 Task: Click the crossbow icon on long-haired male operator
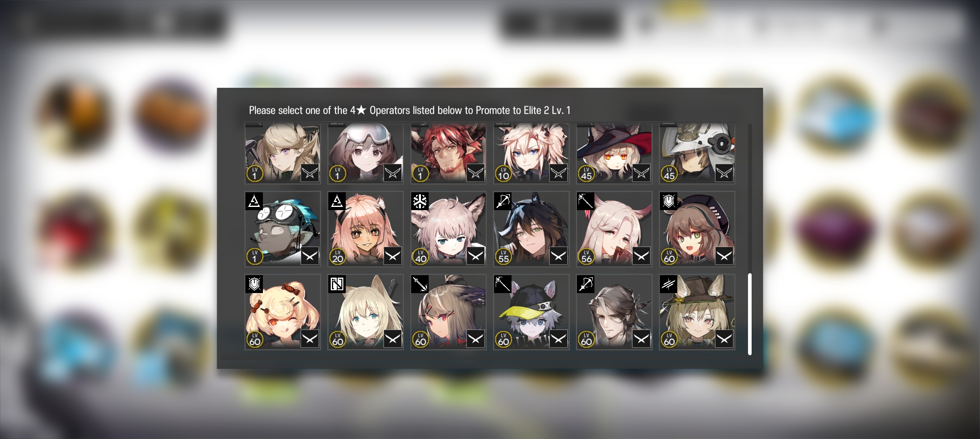point(585,284)
